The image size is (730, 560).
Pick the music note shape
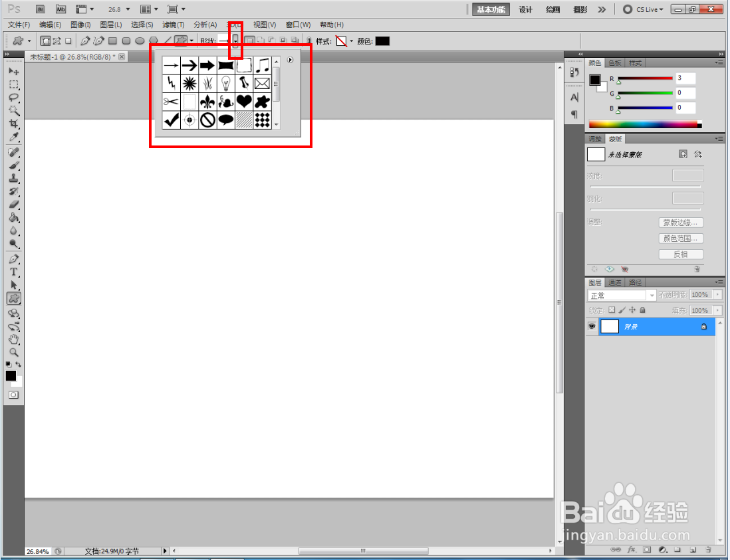point(262,65)
